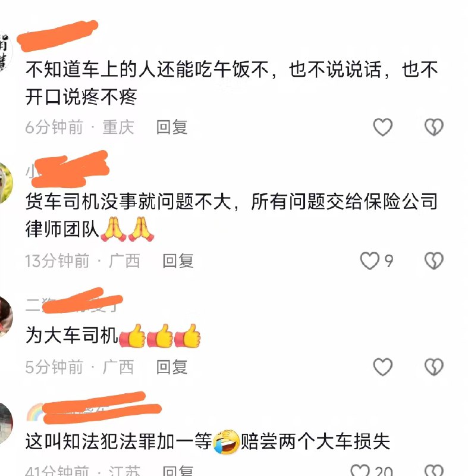
Task: Reply to the 41分钟前 Jiangsu comment
Action: tap(178, 471)
